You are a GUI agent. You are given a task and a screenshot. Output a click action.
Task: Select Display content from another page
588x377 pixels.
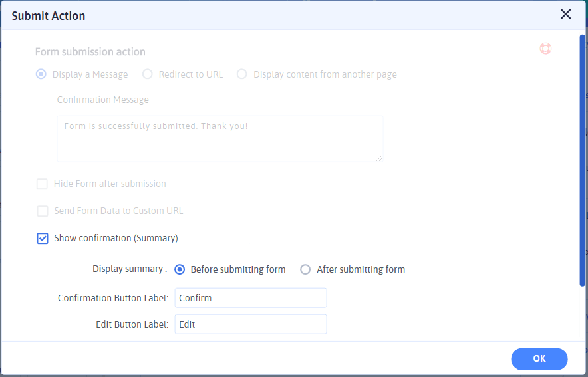[242, 74]
